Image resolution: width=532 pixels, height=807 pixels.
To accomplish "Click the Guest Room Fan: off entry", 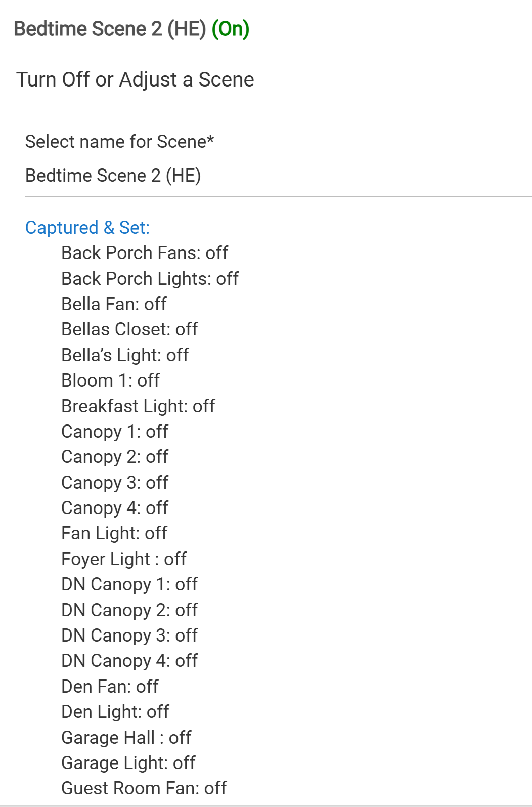I will 144,788.
